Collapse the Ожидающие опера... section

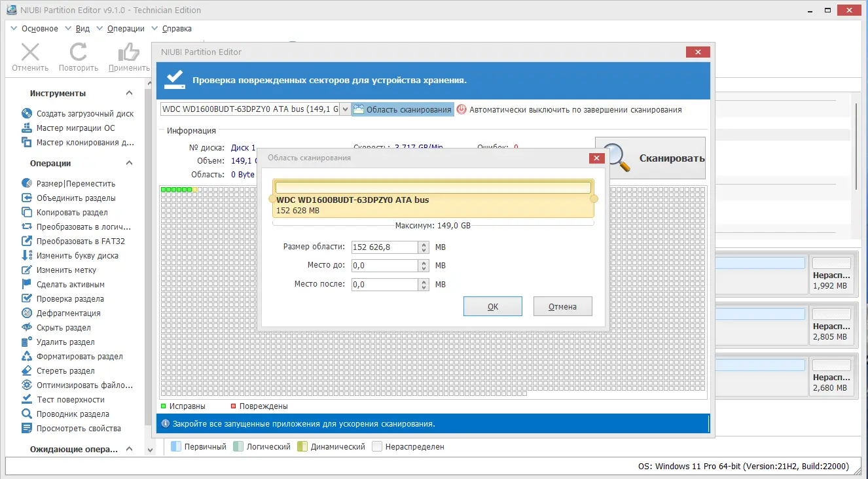(x=129, y=450)
